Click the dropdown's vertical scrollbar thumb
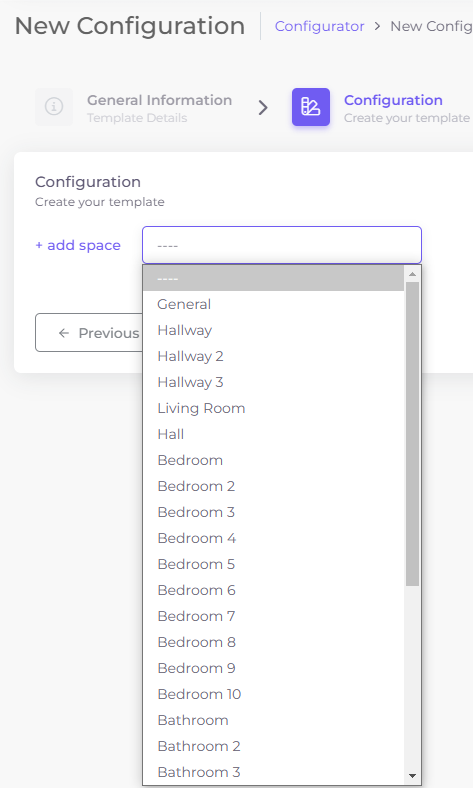 coord(412,434)
